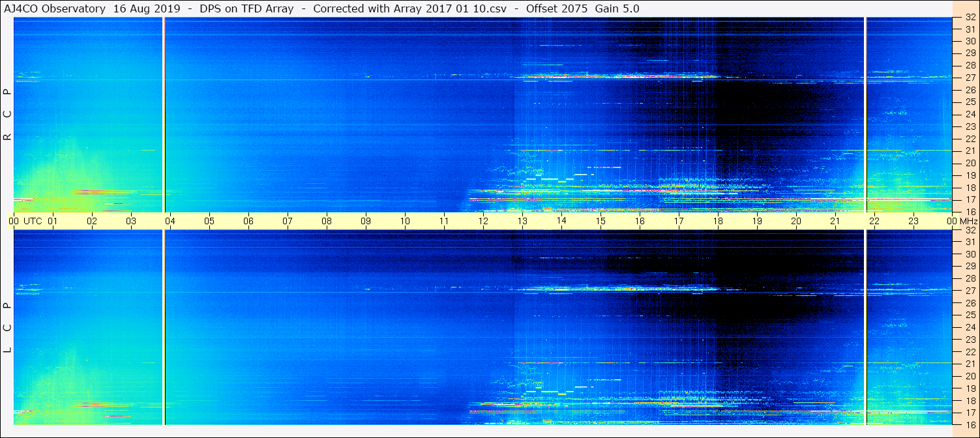
Task: Click hour "11" on the UTC time axis
Action: 444,221
